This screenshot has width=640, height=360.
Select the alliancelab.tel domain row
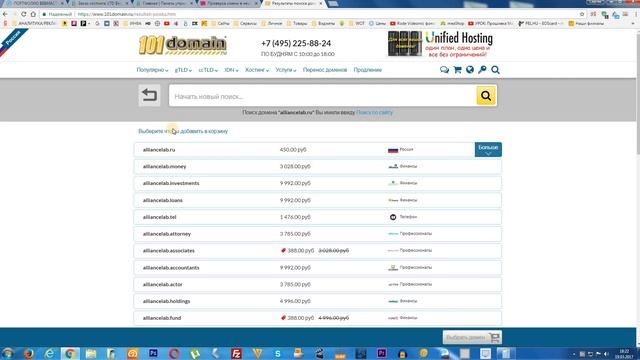(x=318, y=217)
